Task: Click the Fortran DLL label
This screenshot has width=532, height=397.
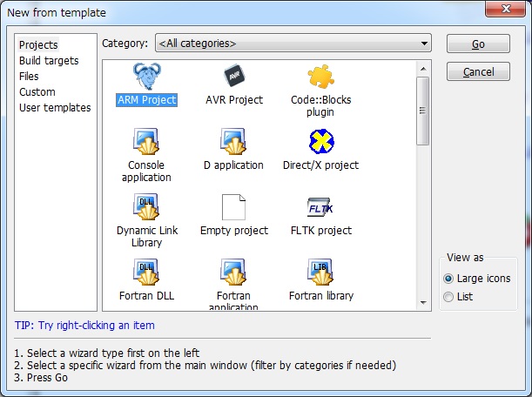Action: coord(146,295)
